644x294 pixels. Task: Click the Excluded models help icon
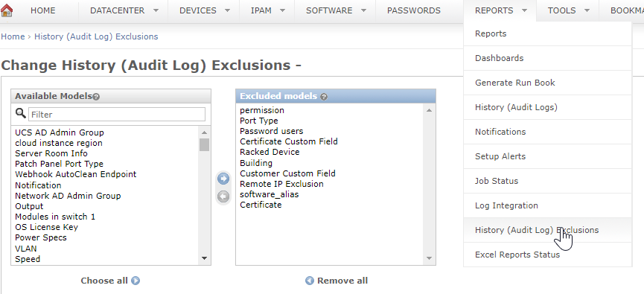[324, 97]
